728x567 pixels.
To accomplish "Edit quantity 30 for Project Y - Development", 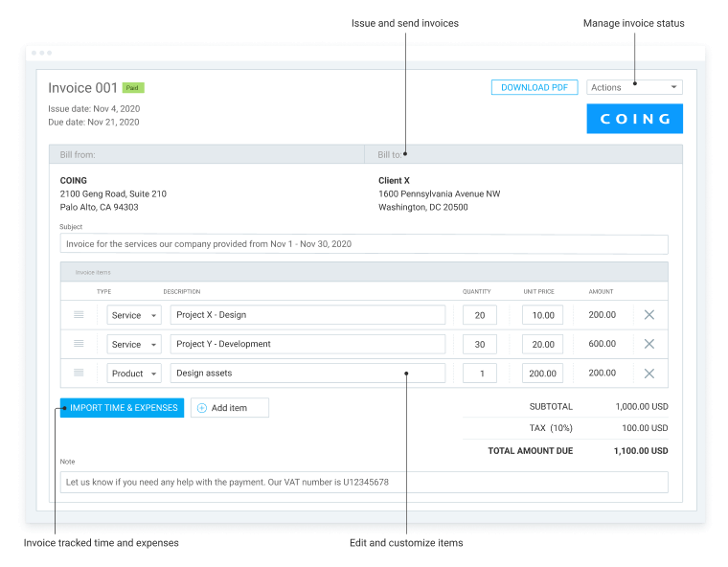I will click(480, 344).
